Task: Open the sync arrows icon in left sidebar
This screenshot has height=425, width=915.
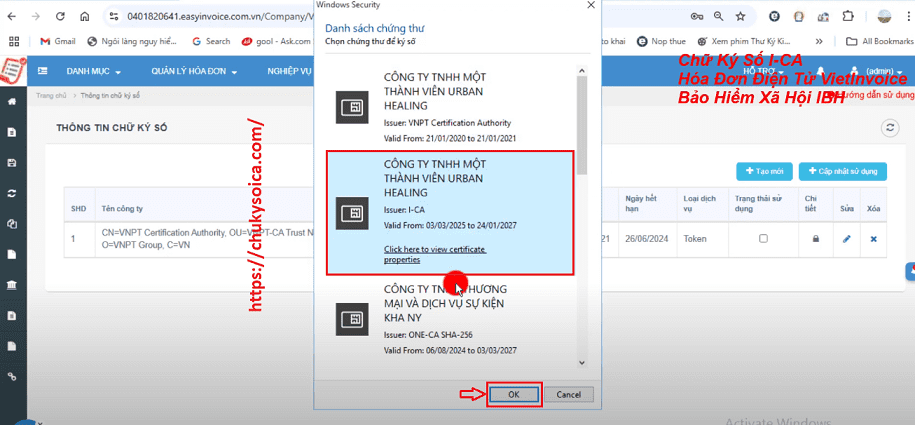Action: pyautogui.click(x=12, y=193)
